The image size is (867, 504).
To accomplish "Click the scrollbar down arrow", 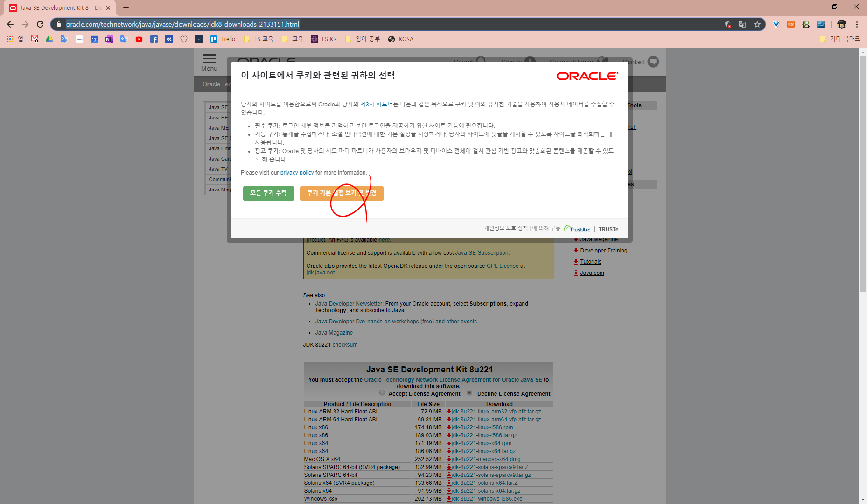I will 863,500.
